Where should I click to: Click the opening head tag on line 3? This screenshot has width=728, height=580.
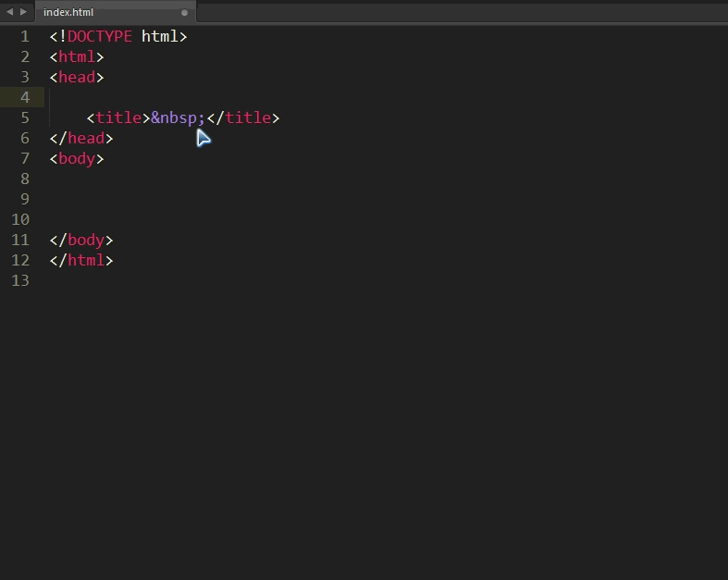click(77, 78)
